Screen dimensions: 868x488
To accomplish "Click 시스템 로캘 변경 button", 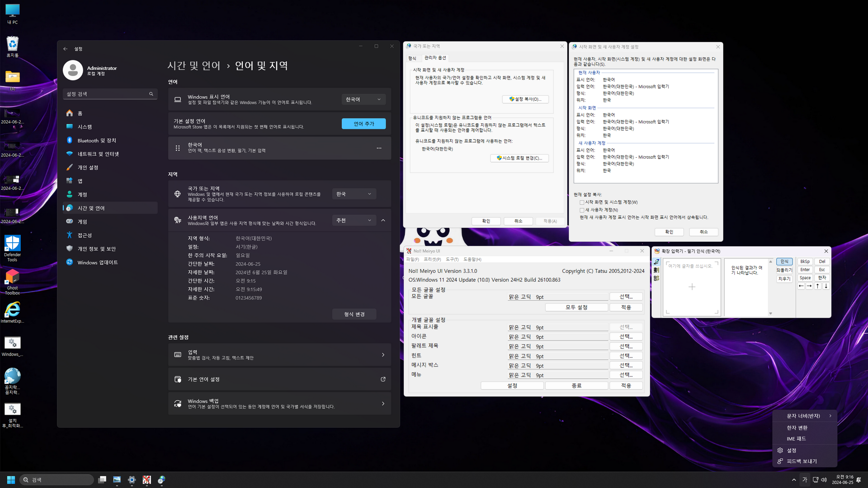I will (x=519, y=158).
